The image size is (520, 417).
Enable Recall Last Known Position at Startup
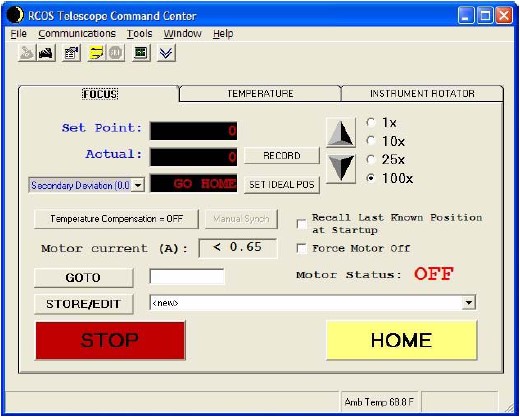(302, 224)
